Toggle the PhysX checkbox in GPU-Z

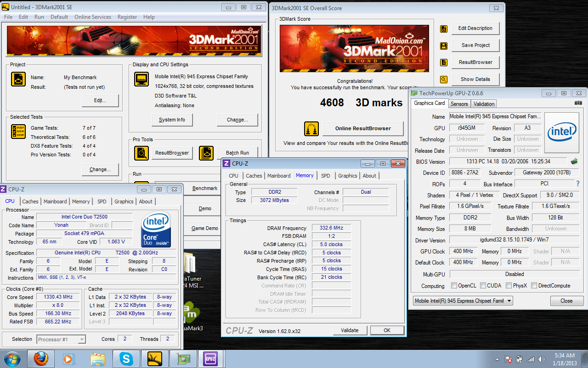(x=509, y=286)
